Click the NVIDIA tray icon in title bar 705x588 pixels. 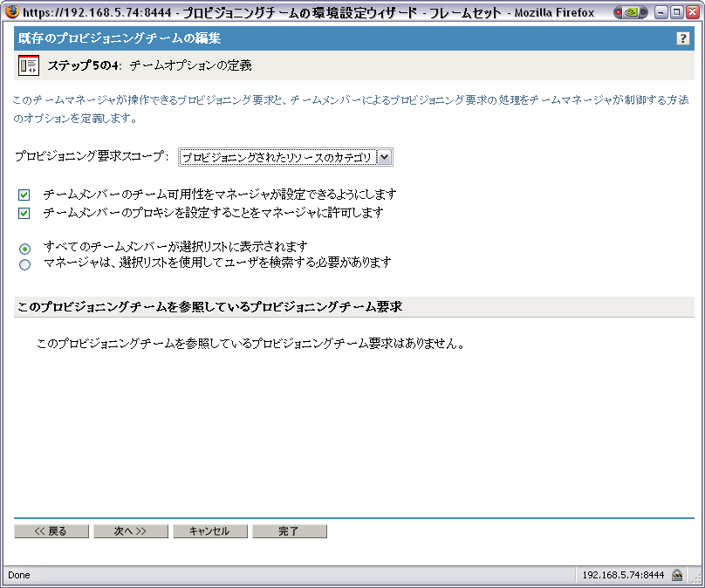coord(631,12)
